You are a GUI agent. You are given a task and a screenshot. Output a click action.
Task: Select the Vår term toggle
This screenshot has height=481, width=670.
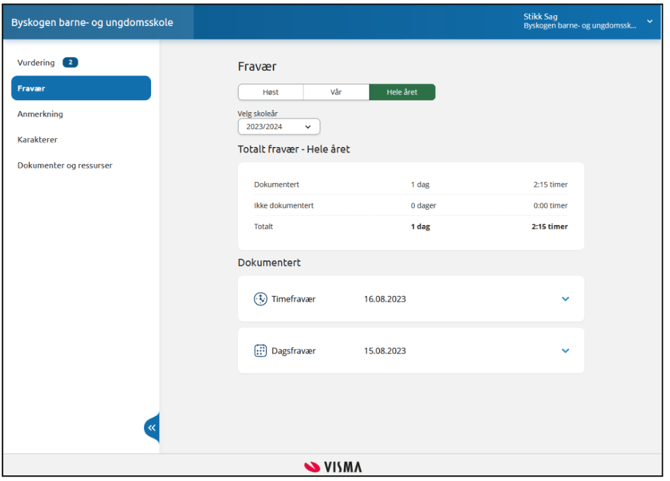(336, 92)
